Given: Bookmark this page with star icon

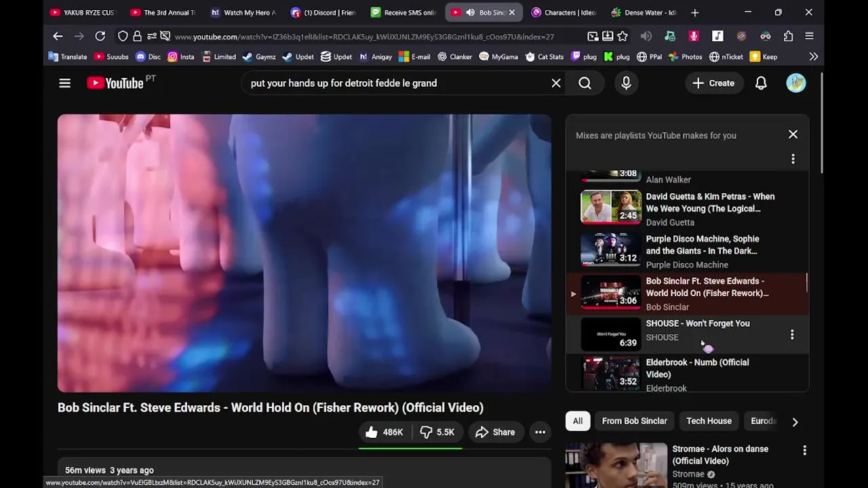Looking at the screenshot, I should [623, 37].
